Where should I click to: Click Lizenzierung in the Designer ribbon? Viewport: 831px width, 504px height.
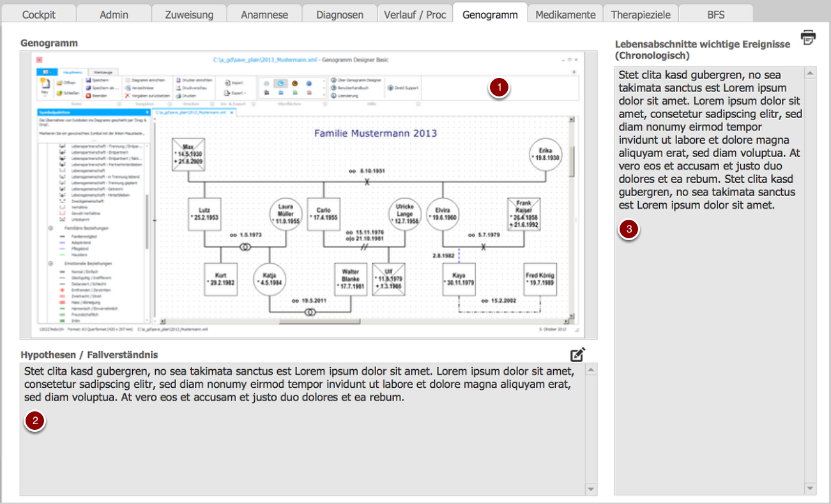(x=344, y=96)
